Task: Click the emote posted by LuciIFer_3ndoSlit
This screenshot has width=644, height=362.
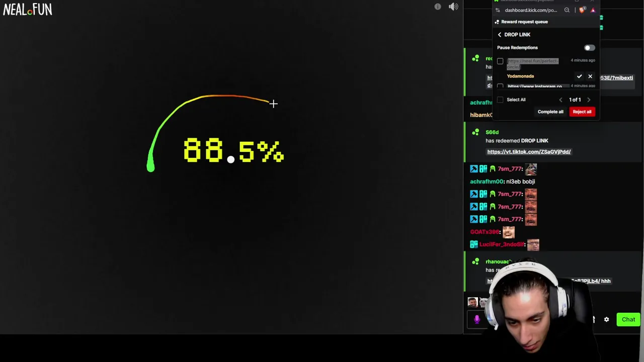Action: (533, 244)
